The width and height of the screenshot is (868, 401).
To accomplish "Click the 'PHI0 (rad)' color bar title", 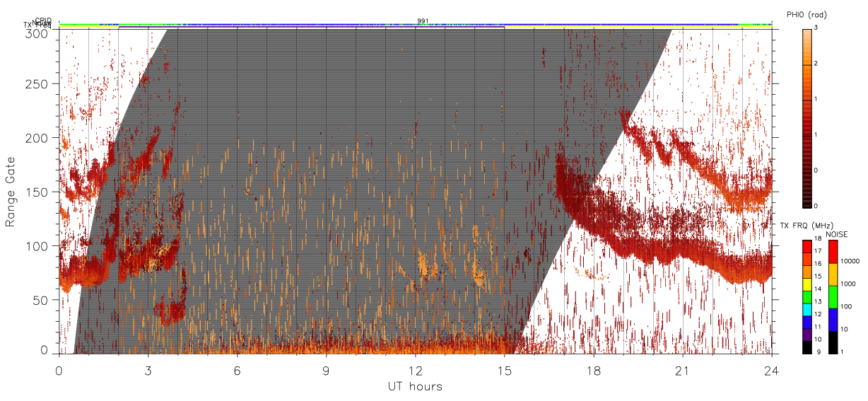I will pos(808,15).
